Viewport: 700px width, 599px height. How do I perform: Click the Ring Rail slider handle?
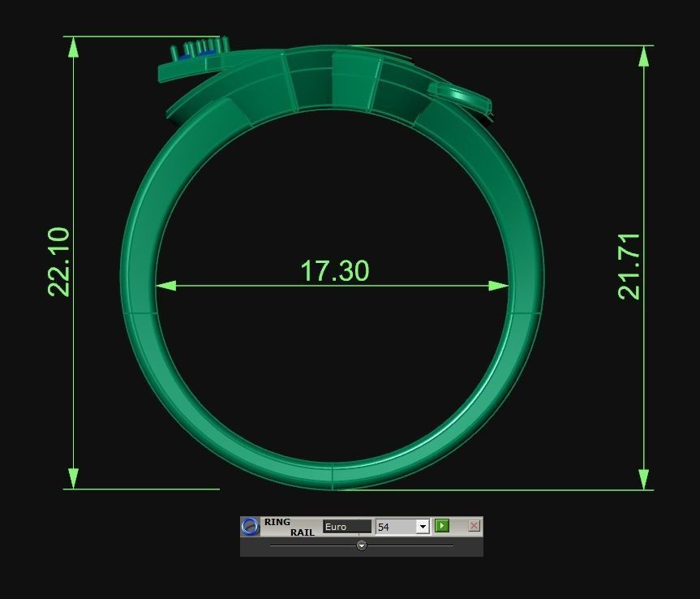point(362,545)
